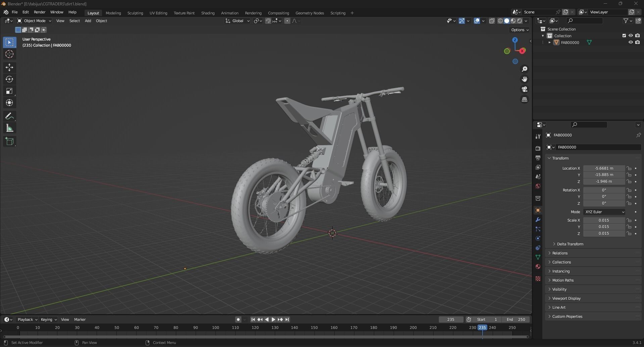Activate the Cursor tool

click(x=9, y=54)
